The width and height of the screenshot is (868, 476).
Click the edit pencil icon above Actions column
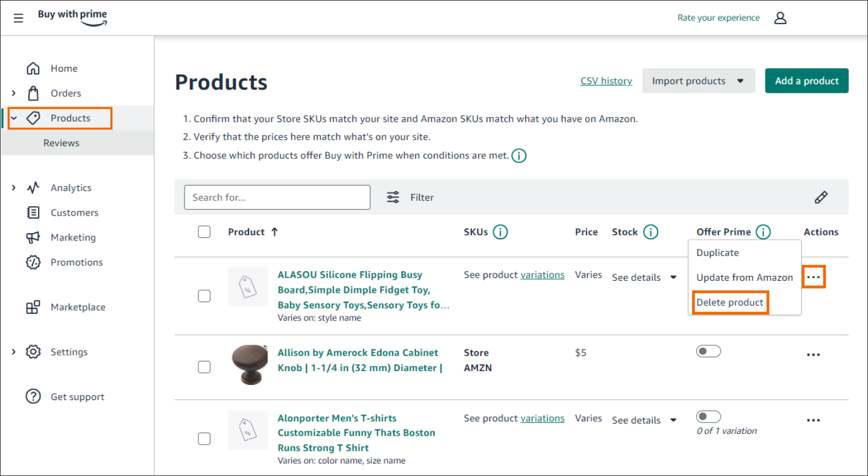pos(821,197)
